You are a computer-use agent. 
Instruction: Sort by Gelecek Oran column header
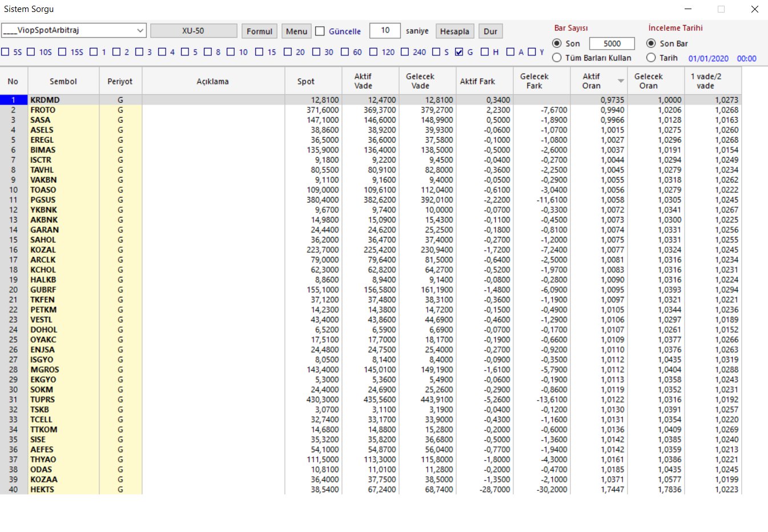tap(656, 81)
